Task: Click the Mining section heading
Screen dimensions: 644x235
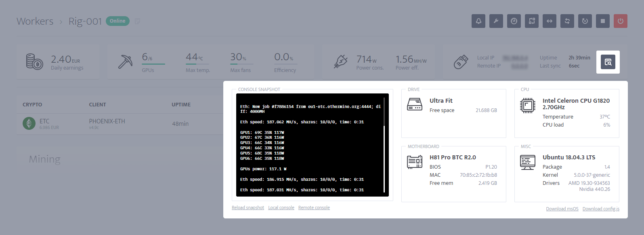Action: (x=45, y=159)
